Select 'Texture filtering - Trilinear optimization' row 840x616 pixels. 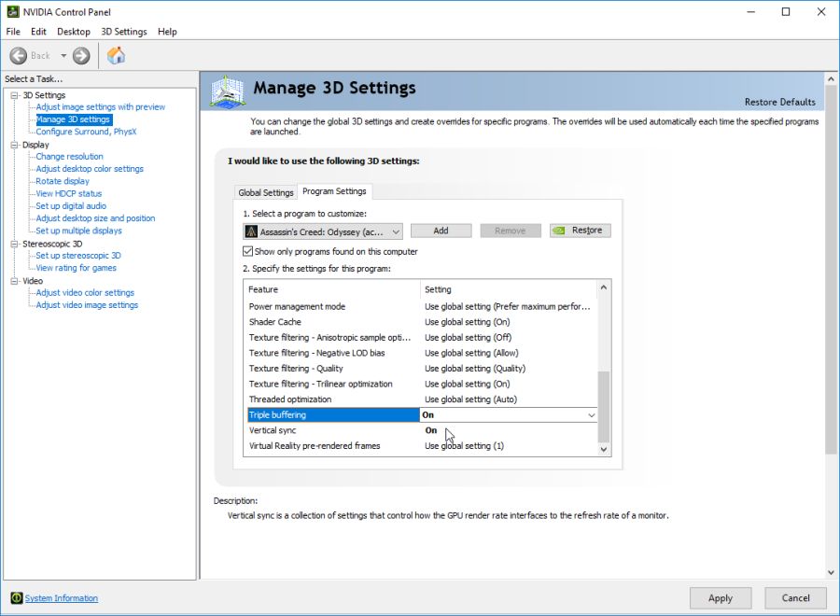421,384
